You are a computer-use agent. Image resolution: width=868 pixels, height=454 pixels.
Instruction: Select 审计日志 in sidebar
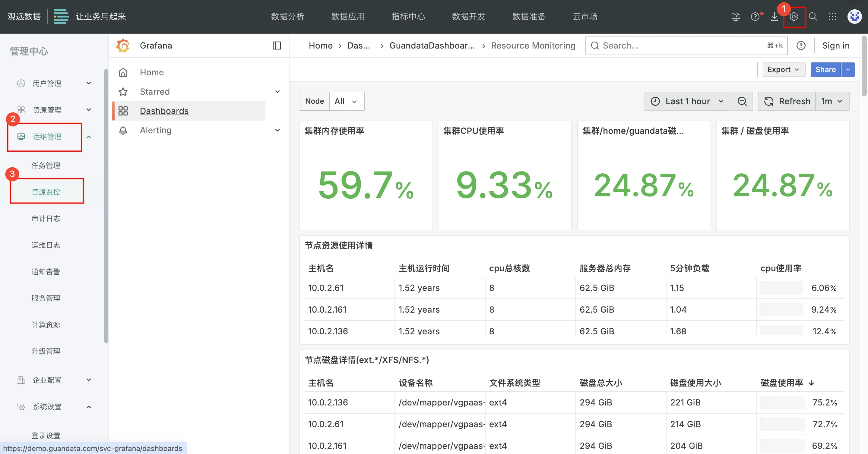click(46, 219)
